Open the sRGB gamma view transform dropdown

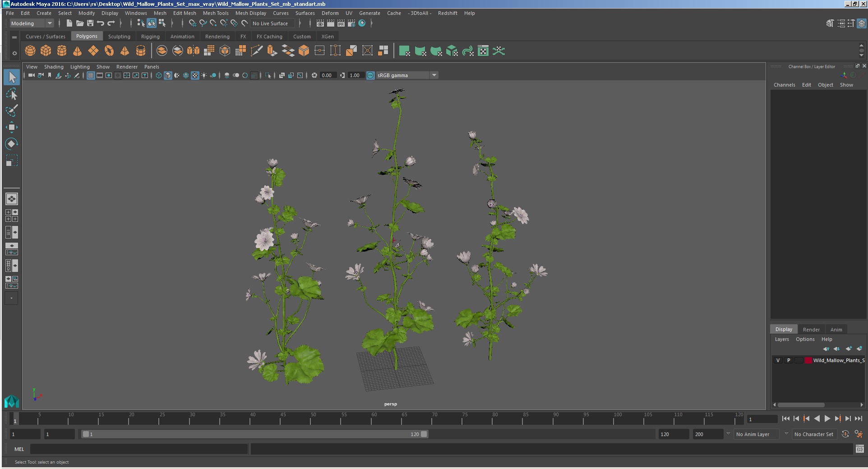click(407, 75)
